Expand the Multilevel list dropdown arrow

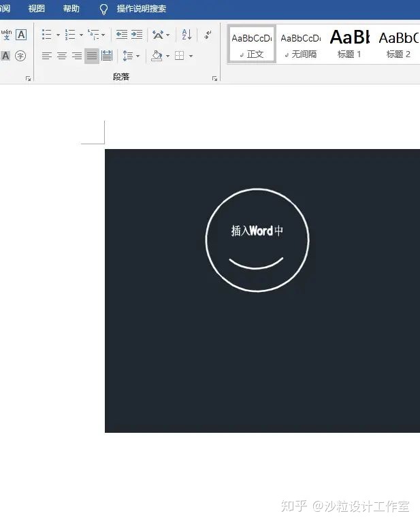[103, 35]
